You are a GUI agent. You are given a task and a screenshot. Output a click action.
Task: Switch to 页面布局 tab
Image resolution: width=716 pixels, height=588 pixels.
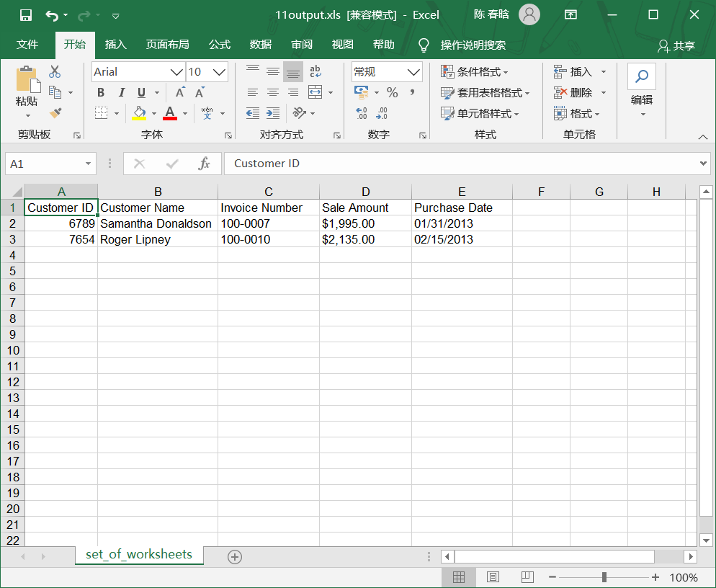tap(168, 45)
